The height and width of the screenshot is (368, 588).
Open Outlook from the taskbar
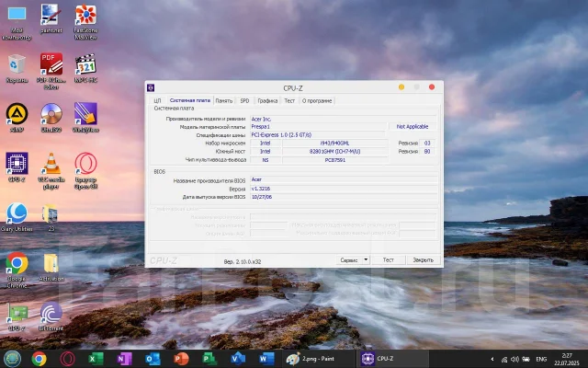click(153, 359)
